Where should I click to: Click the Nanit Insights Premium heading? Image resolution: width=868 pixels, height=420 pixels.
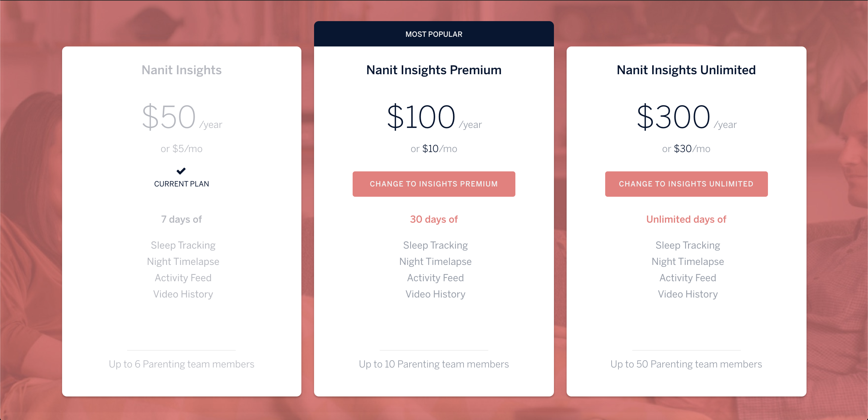(434, 70)
